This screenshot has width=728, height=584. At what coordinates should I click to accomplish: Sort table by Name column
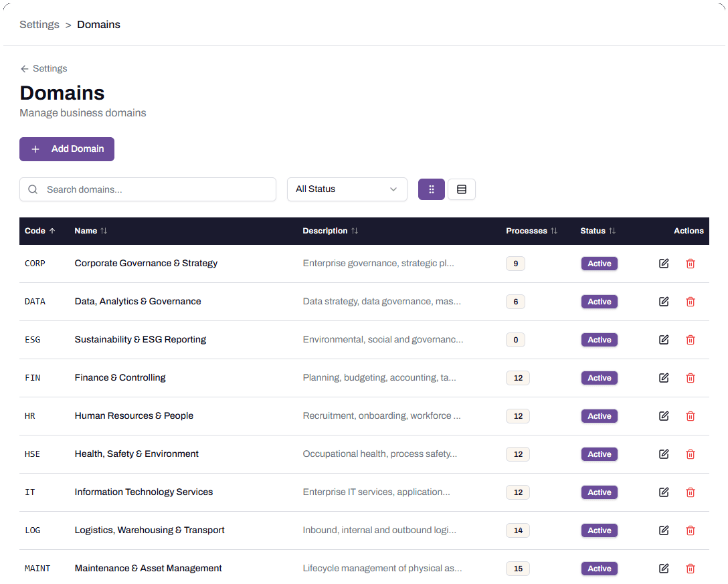[x=90, y=231]
